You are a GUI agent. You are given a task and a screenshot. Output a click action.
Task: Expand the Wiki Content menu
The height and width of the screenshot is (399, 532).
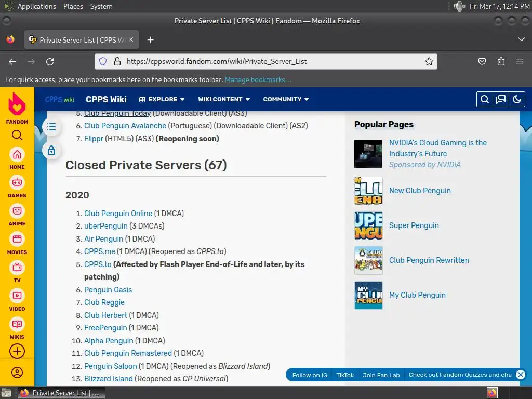coord(224,99)
